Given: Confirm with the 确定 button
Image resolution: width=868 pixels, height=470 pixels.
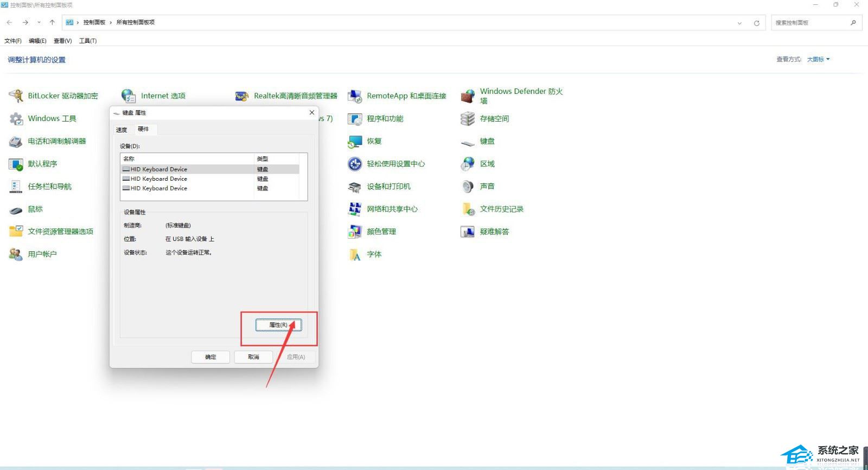Looking at the screenshot, I should [x=210, y=357].
